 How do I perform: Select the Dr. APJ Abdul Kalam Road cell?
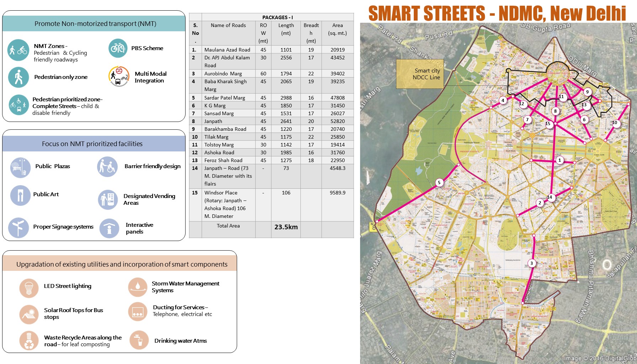pyautogui.click(x=229, y=61)
